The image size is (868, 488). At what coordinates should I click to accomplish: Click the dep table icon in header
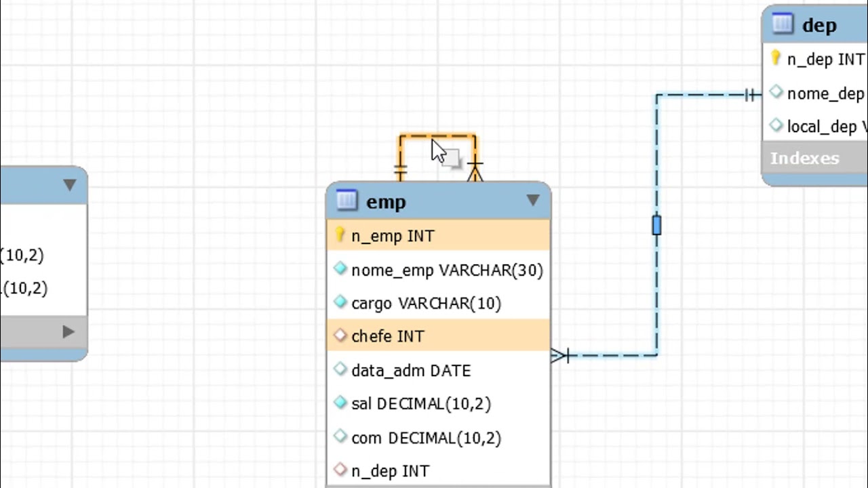pos(783,24)
